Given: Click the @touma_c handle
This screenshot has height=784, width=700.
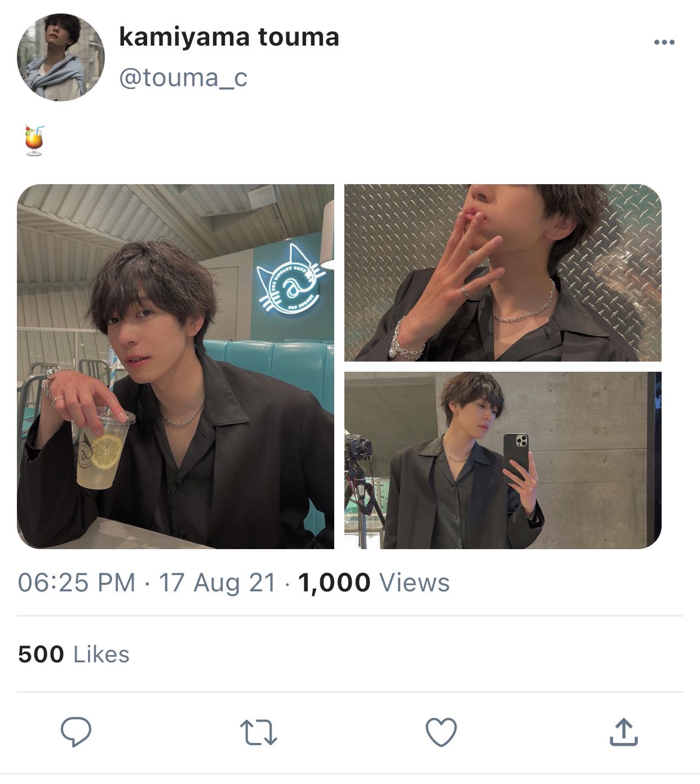Looking at the screenshot, I should coord(183,78).
